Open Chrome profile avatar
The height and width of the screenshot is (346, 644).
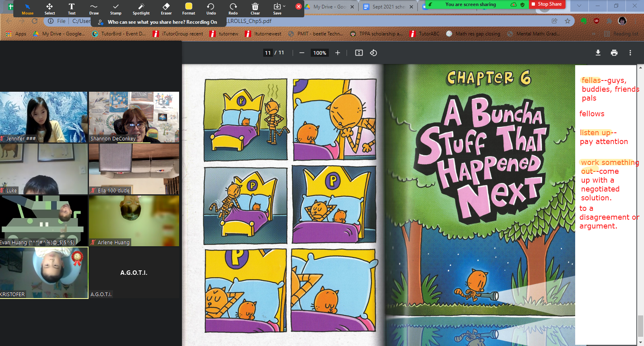point(622,21)
